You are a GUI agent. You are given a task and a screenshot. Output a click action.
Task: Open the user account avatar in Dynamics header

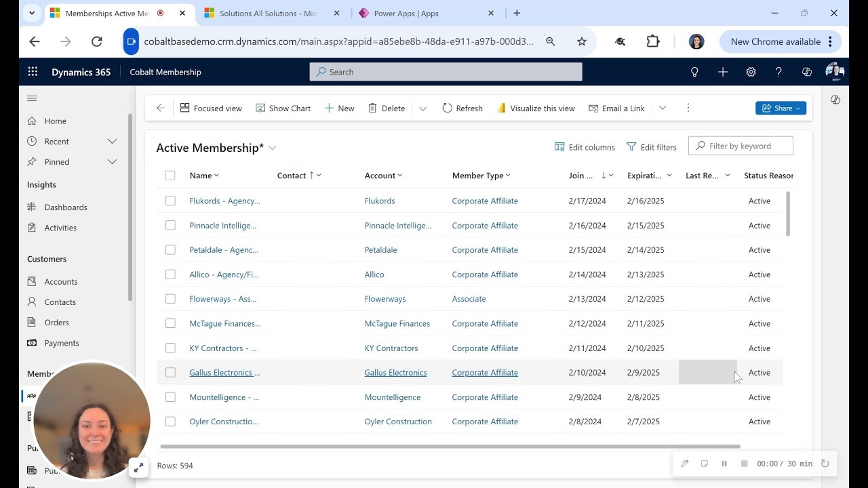[x=835, y=72]
